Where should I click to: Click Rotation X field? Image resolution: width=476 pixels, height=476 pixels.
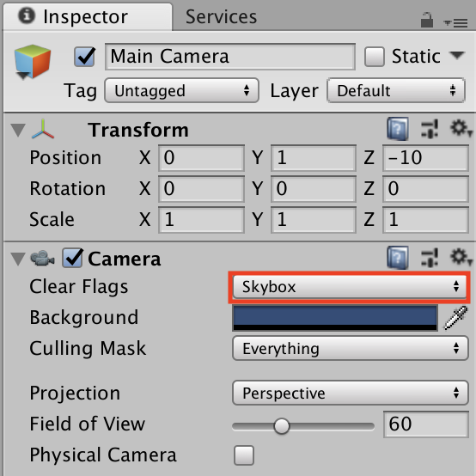tap(201, 189)
